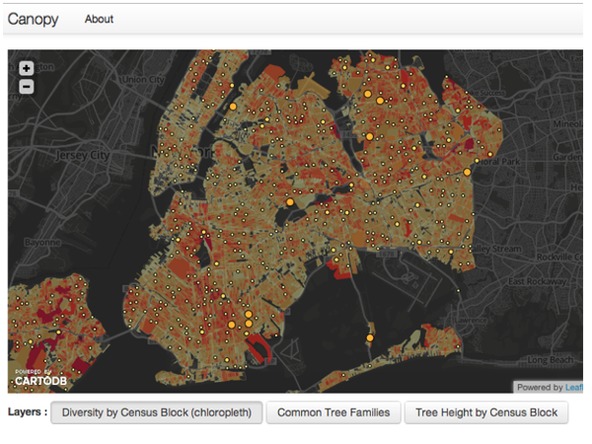Click the Layers label beside the buttons
The width and height of the screenshot is (592, 444).
click(x=28, y=412)
